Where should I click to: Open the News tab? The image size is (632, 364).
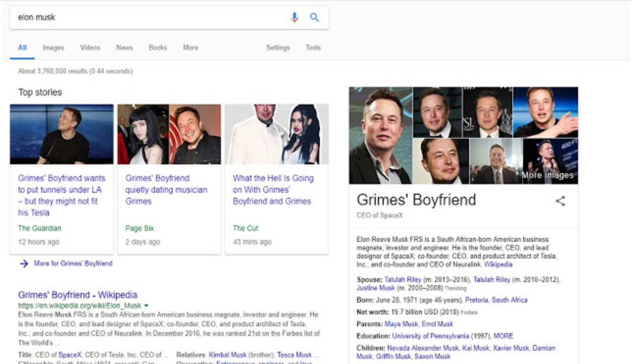(124, 48)
